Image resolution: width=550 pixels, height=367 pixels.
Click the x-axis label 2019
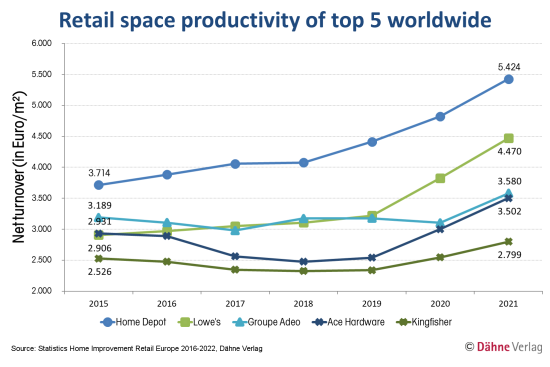click(x=372, y=304)
